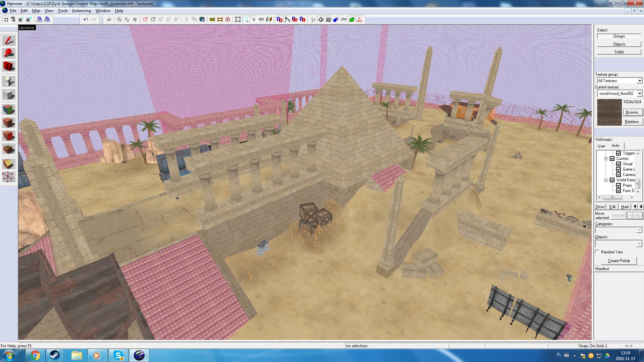Image resolution: width=644 pixels, height=362 pixels.
Task: Click the current texture preview swatch
Action: (609, 112)
